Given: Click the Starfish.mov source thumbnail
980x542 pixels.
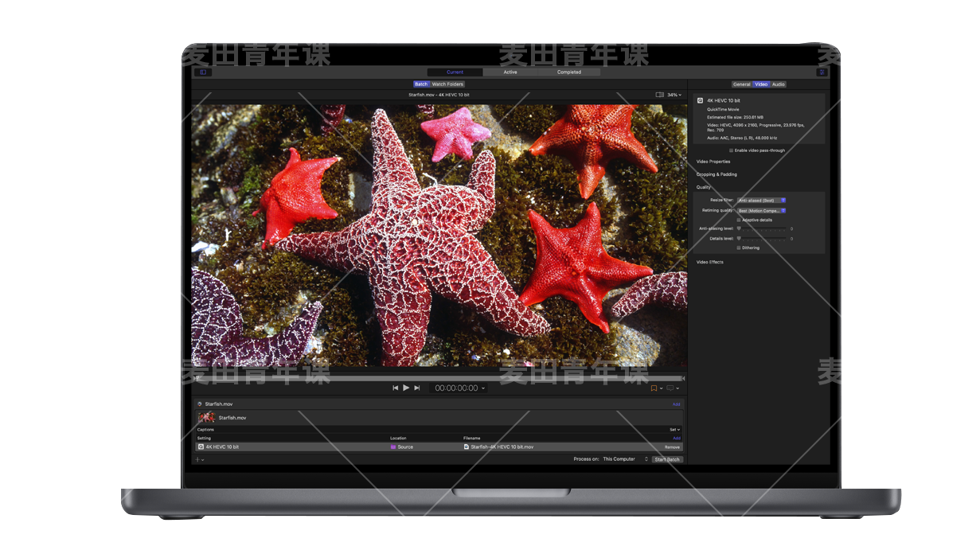Looking at the screenshot, I should pos(206,417).
